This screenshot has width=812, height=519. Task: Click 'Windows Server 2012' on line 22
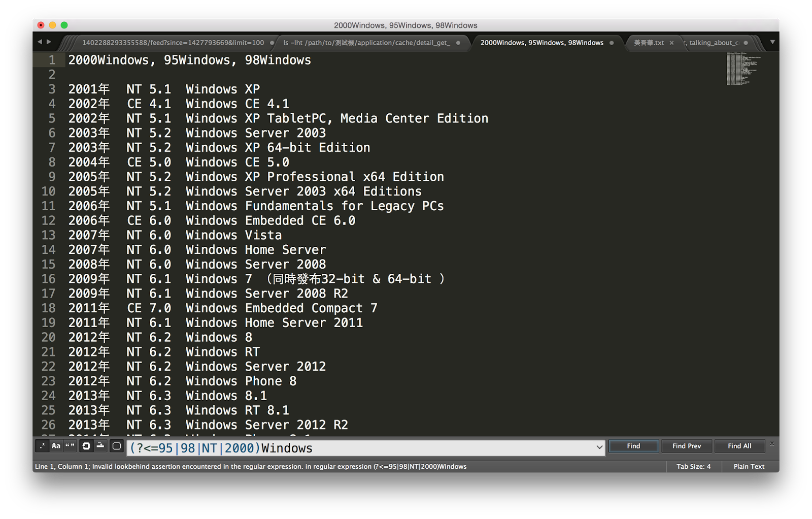pyautogui.click(x=256, y=366)
